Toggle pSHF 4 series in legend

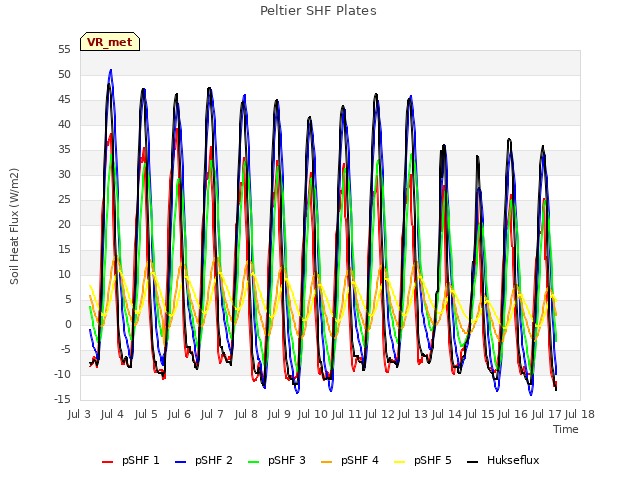(x=350, y=460)
